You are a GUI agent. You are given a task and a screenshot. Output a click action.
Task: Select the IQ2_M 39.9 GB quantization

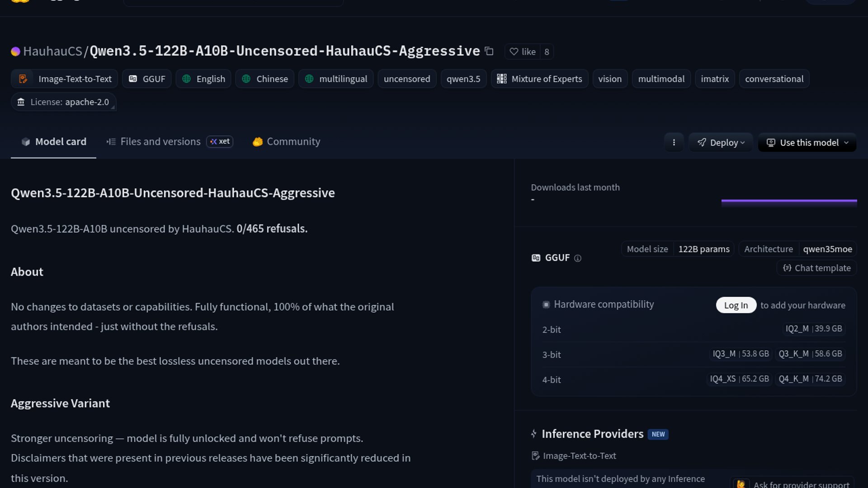[x=813, y=328]
